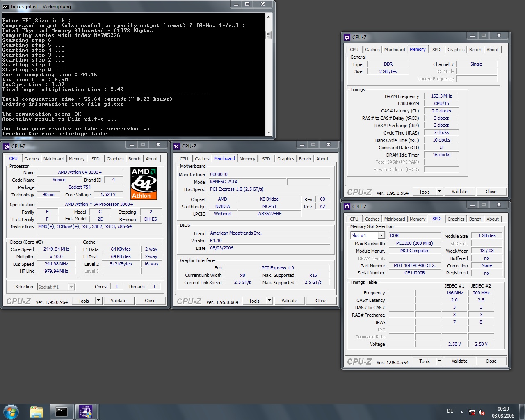
Task: Open Windows Explorer from the taskbar
Action: point(37,412)
